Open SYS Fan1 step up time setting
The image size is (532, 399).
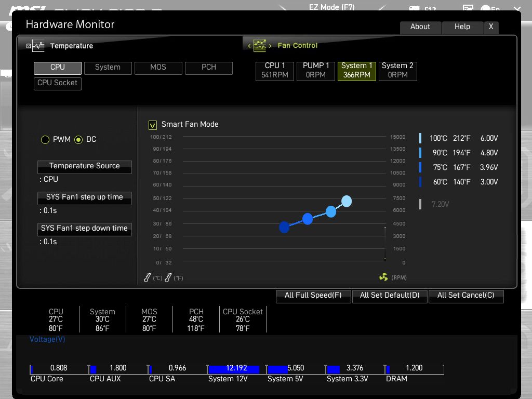(84, 198)
